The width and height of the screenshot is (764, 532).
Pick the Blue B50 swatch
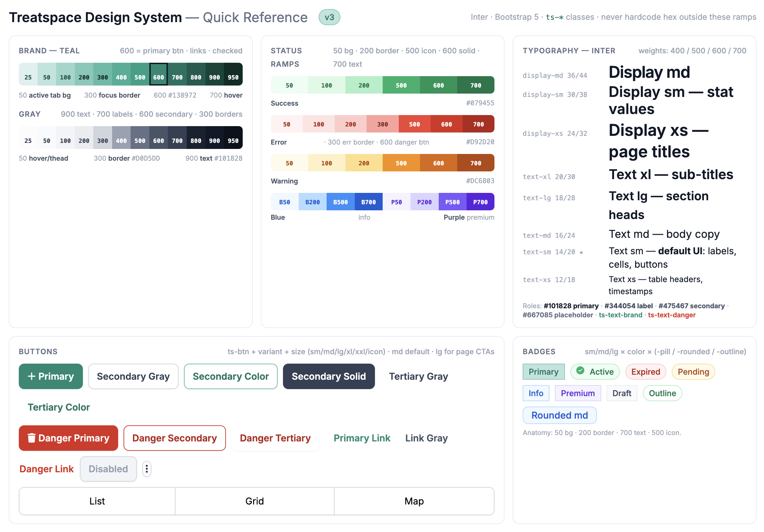pyautogui.click(x=285, y=202)
